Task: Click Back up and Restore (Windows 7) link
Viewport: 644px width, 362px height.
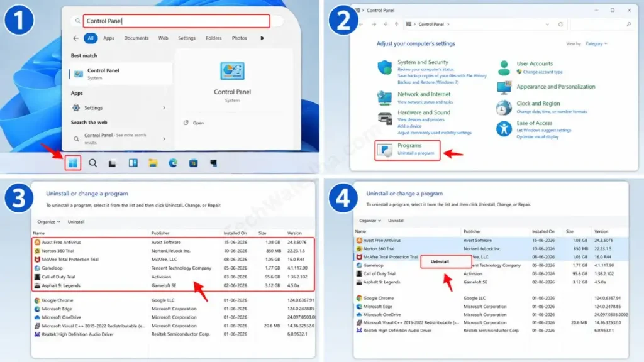Action: tap(428, 82)
